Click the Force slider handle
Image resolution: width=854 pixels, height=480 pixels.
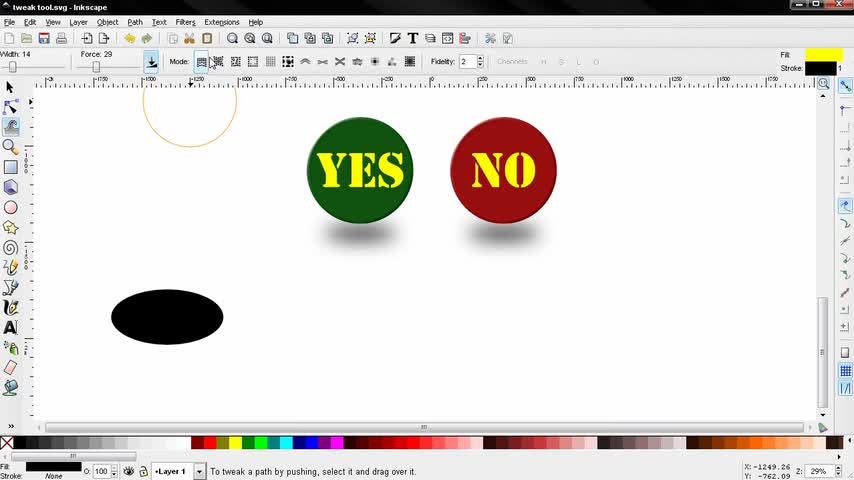click(x=96, y=67)
